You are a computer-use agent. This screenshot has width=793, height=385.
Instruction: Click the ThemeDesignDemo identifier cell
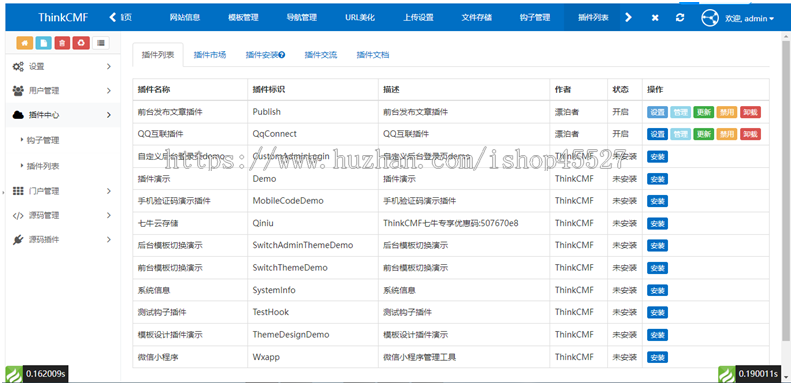313,335
